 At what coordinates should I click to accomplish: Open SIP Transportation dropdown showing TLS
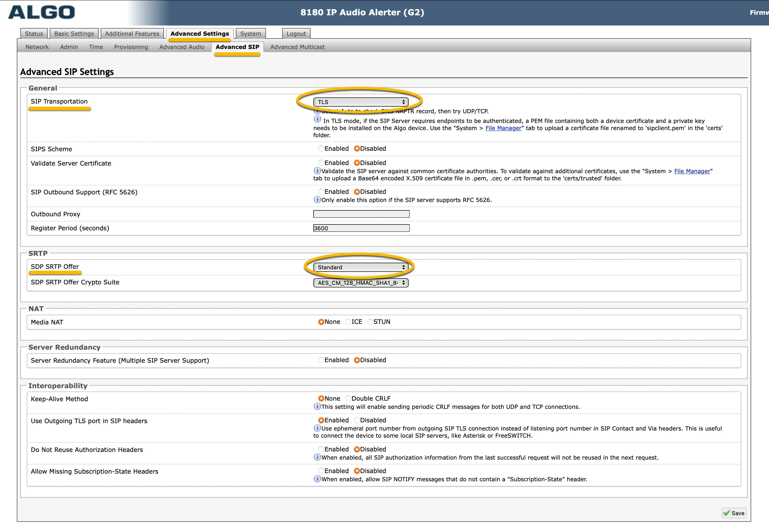(x=361, y=102)
